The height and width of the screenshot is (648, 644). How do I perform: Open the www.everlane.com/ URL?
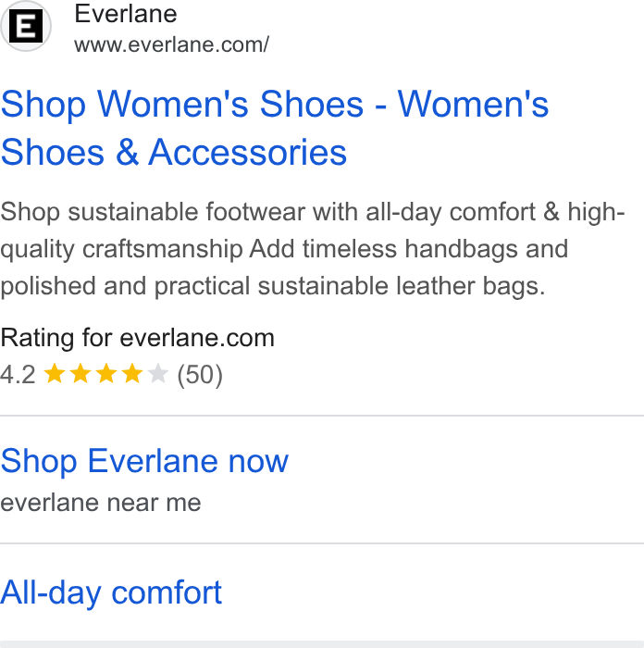(x=171, y=44)
